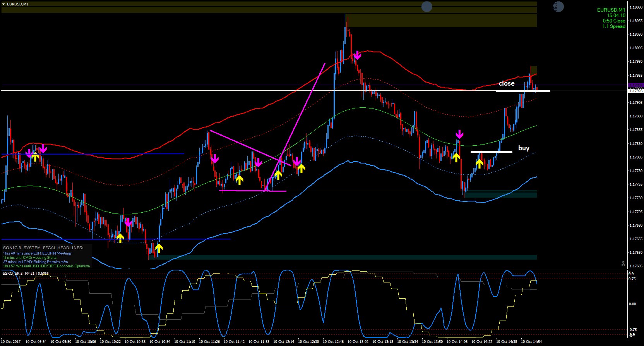The height and width of the screenshot is (346, 644).
Task: Click the 'USD: IBD/TIPP Economic Optimism' headline
Action: (61, 266)
